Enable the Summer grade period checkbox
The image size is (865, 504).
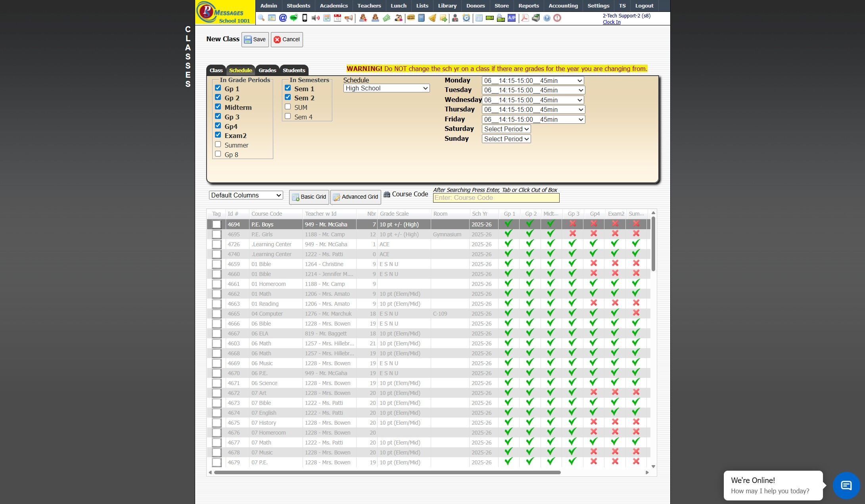218,144
